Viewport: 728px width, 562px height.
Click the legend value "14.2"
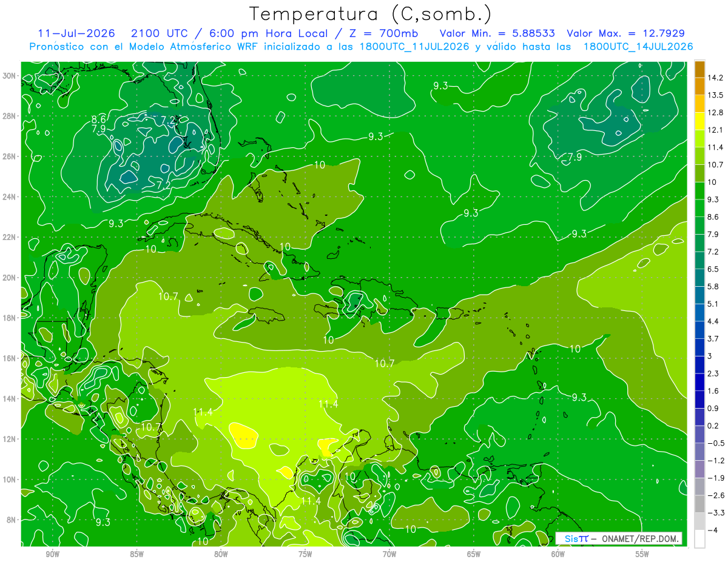tap(715, 78)
